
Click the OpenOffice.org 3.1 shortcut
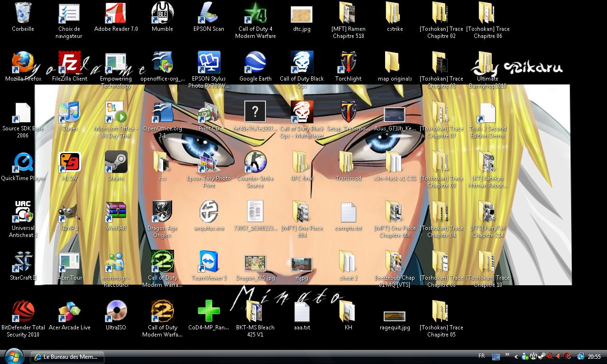click(x=162, y=112)
